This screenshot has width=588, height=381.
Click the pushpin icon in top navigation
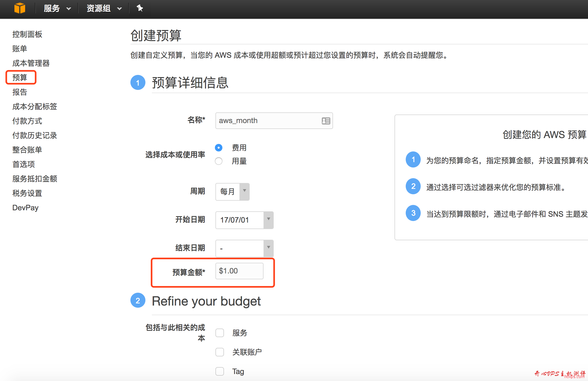[140, 8]
